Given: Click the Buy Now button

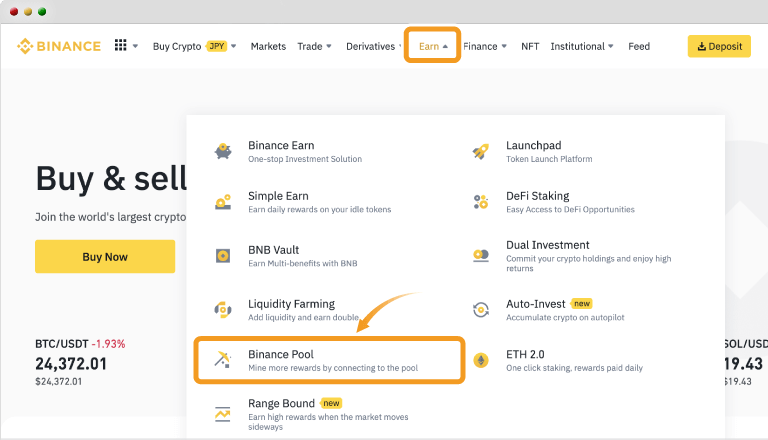Looking at the screenshot, I should tap(105, 256).
